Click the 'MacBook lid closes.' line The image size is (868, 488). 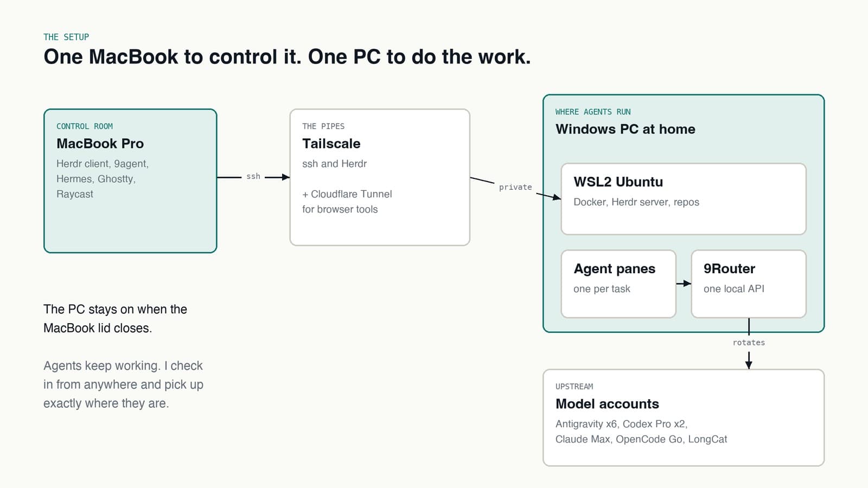98,328
